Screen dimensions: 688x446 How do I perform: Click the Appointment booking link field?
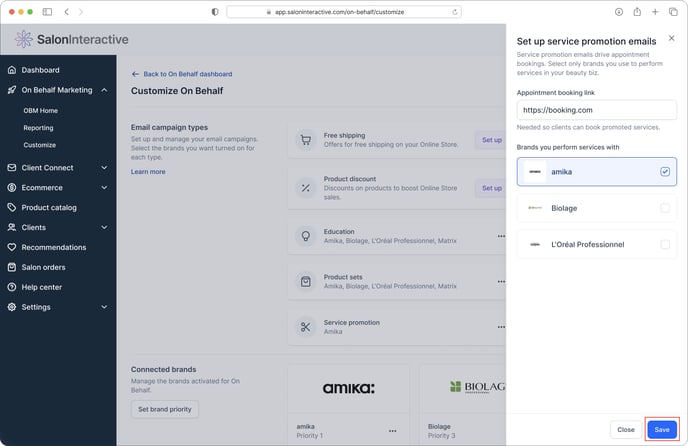point(597,110)
